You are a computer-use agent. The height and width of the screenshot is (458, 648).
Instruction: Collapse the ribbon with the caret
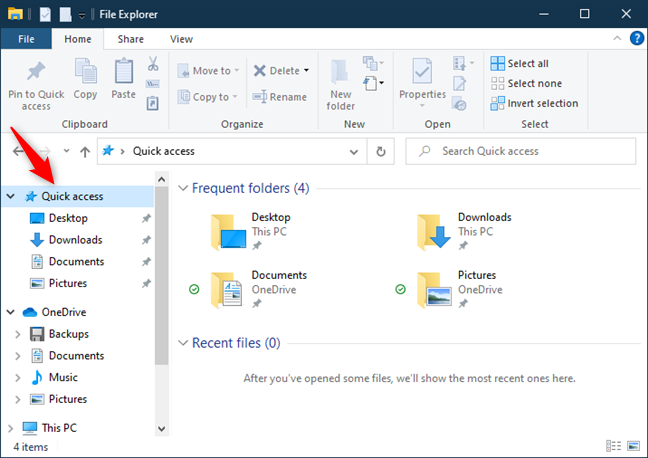pos(617,38)
